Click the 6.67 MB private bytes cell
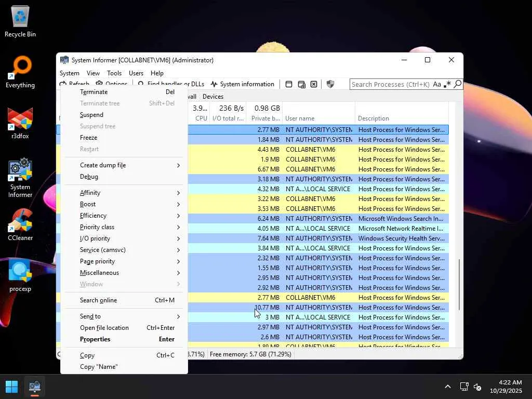Image resolution: width=532 pixels, height=399 pixels. (x=268, y=169)
